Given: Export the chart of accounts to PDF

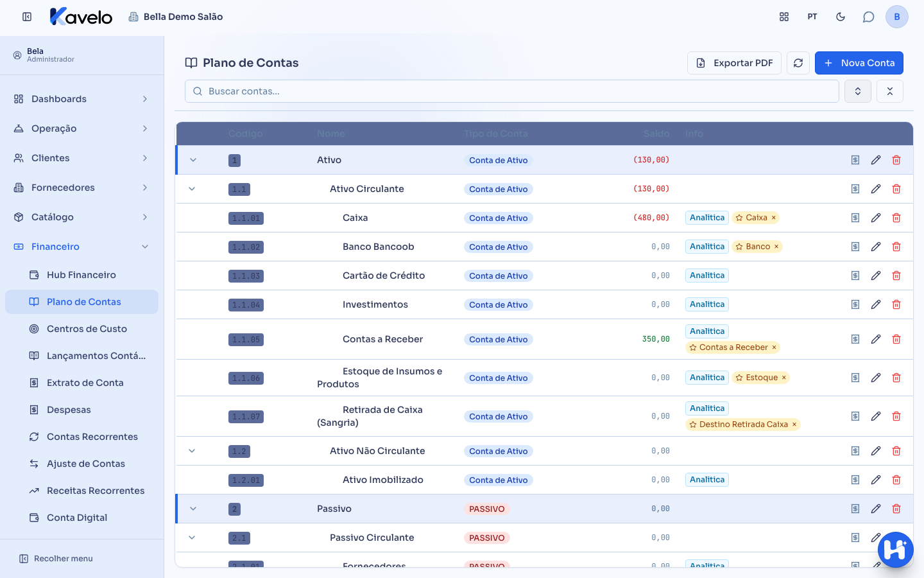Looking at the screenshot, I should coord(734,63).
